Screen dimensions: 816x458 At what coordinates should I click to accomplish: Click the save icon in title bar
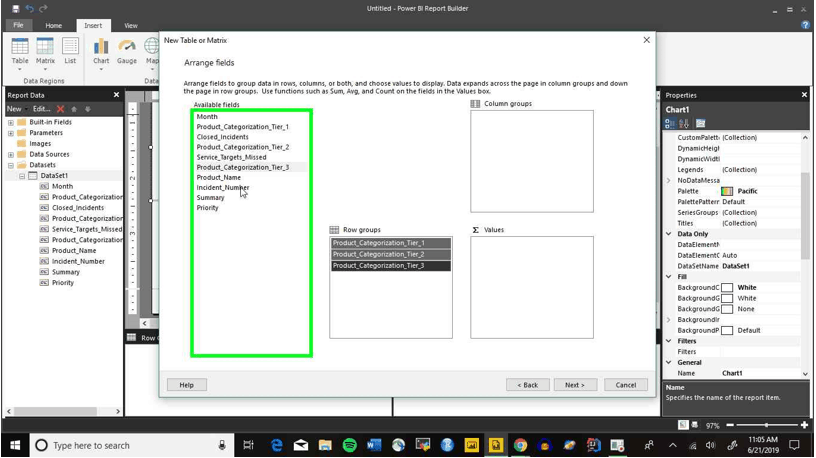tap(16, 8)
